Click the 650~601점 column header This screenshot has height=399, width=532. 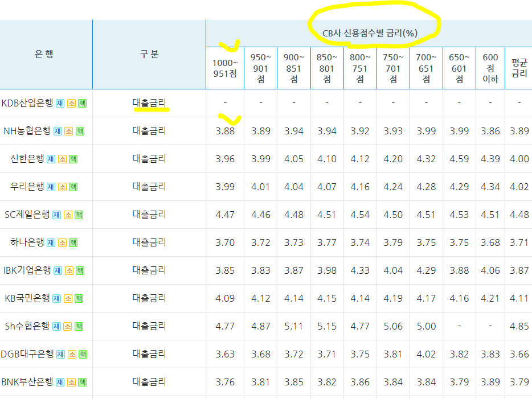click(x=459, y=68)
